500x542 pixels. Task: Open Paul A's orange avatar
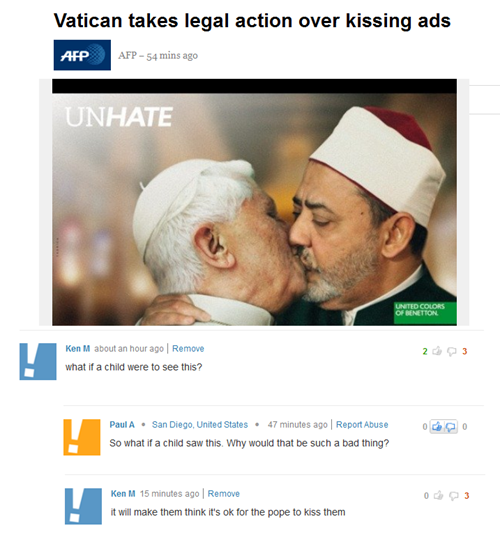coord(82,437)
